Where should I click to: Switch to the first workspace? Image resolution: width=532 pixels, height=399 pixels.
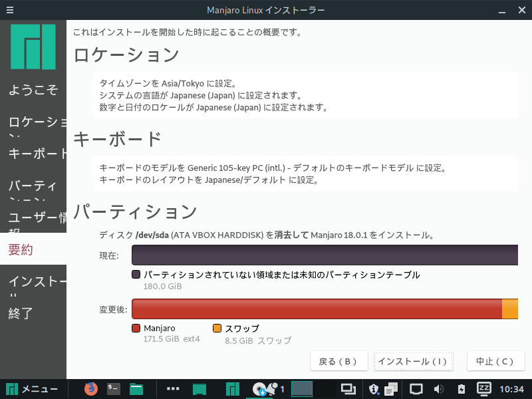pos(302,389)
